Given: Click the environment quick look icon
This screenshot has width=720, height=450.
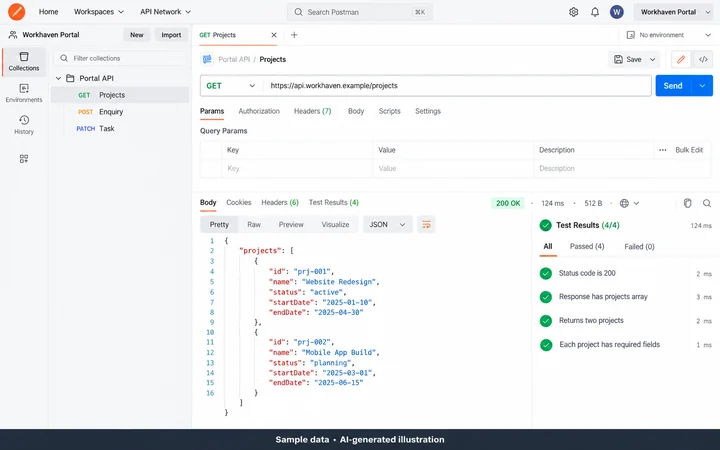Looking at the screenshot, I should coord(630,35).
